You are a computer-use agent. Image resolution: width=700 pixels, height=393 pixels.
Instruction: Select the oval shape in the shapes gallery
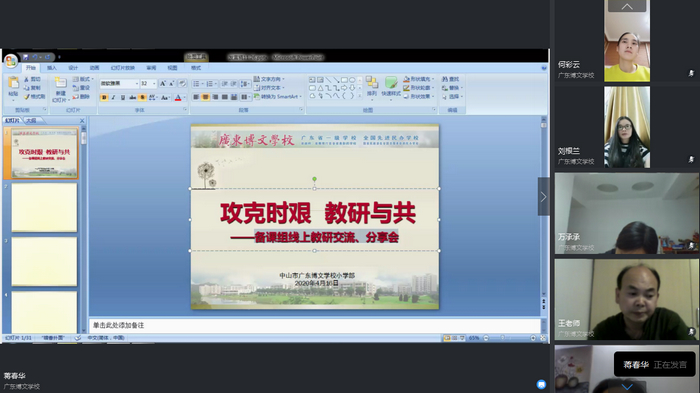pos(352,80)
